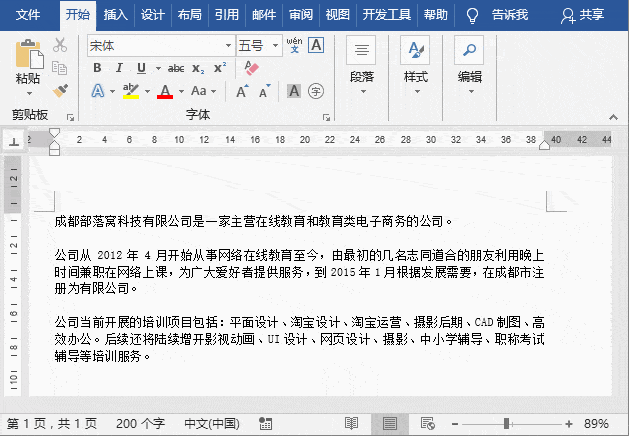Click the 告诉我 lightbulb icon
The width and height of the screenshot is (629, 436).
point(472,15)
